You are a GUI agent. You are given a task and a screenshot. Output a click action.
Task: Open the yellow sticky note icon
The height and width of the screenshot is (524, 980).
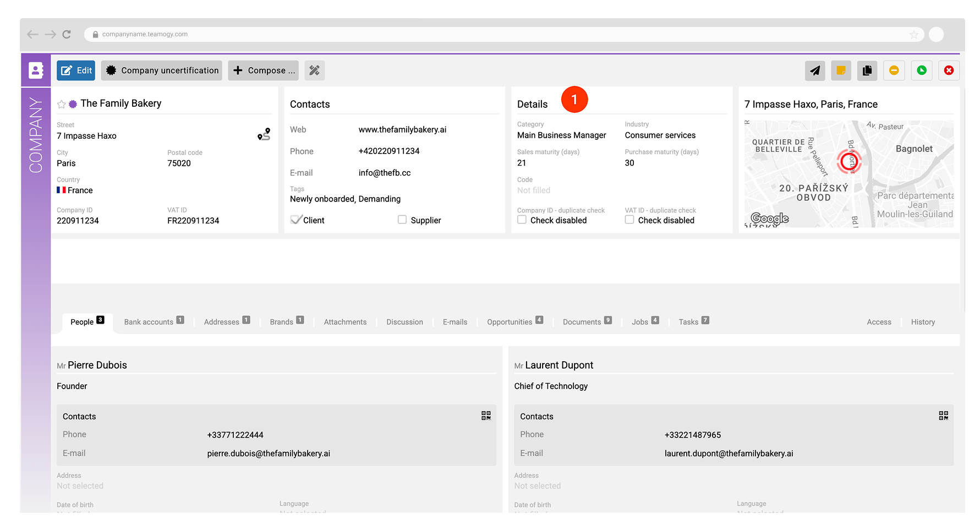841,70
